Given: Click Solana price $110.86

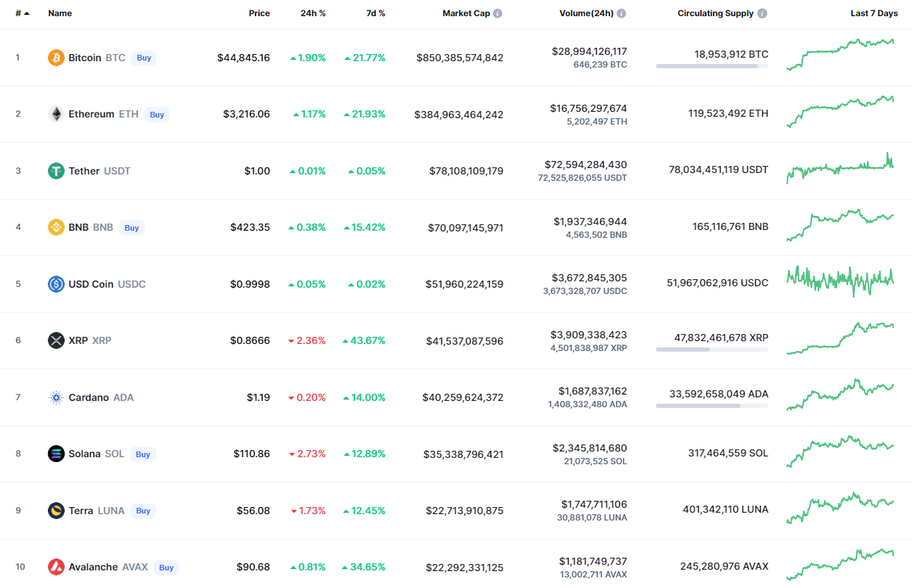Looking at the screenshot, I should [252, 454].
